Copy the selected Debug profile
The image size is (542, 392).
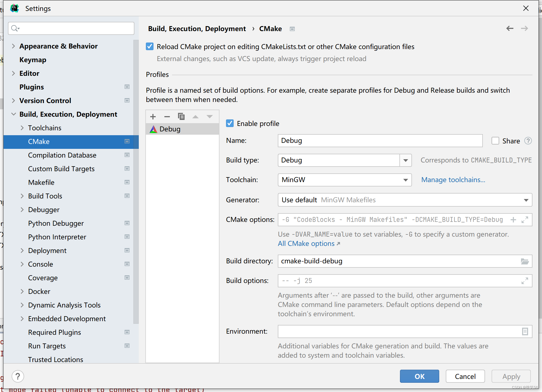[x=181, y=117]
